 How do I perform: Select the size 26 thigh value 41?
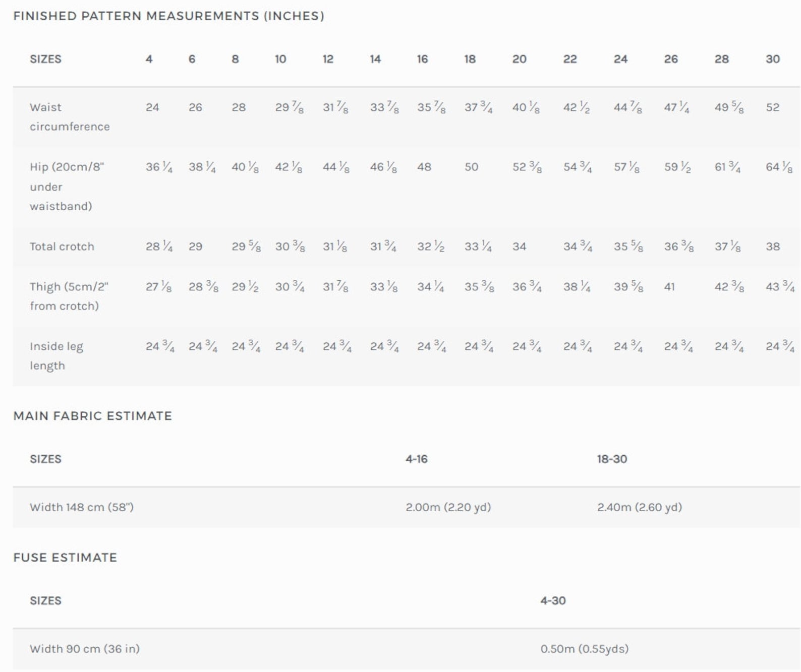(669, 287)
